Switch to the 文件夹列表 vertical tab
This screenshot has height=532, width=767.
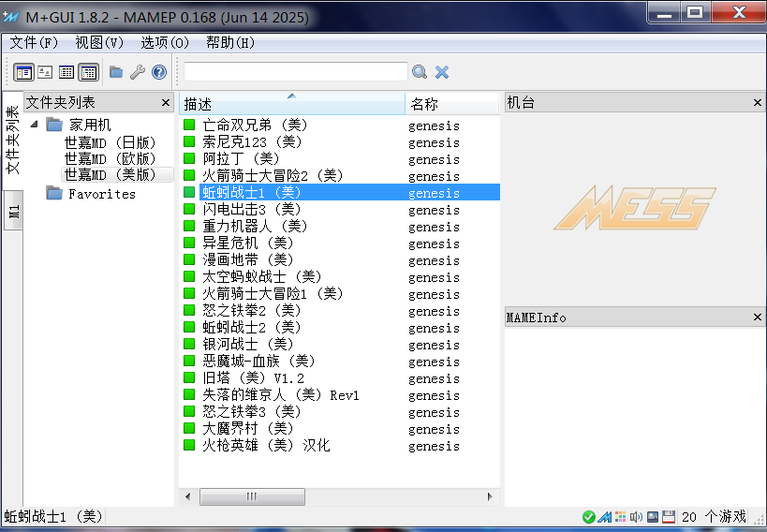pyautogui.click(x=13, y=140)
